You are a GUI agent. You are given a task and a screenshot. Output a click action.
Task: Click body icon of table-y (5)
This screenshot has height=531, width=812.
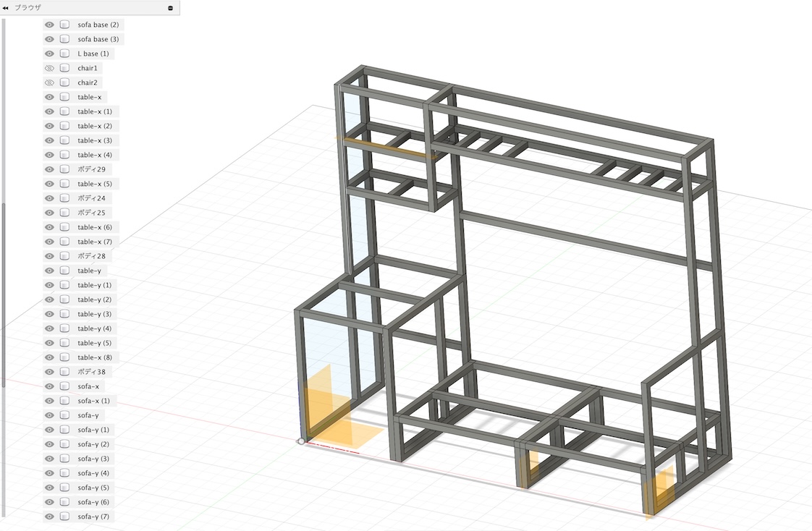(x=64, y=343)
